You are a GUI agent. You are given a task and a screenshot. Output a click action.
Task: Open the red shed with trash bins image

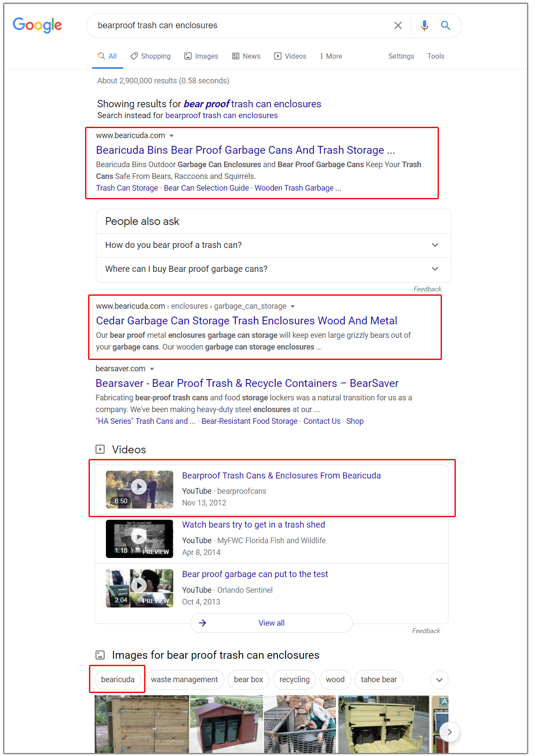tap(226, 724)
